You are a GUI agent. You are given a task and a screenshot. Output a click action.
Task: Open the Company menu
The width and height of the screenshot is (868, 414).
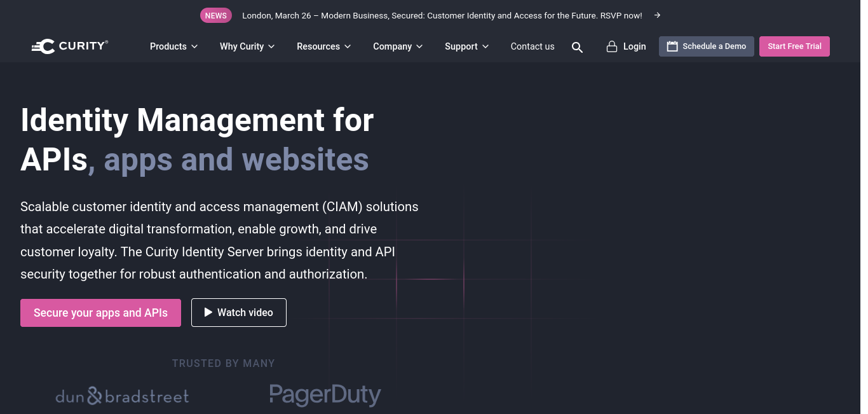point(398,46)
